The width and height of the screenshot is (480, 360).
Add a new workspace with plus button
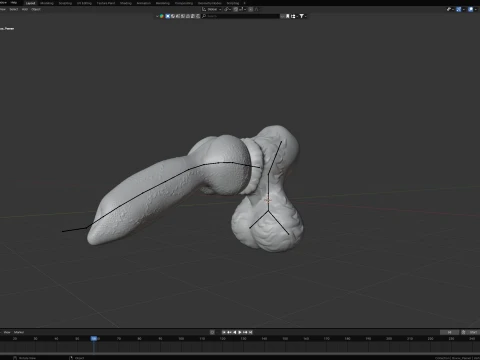click(x=244, y=3)
